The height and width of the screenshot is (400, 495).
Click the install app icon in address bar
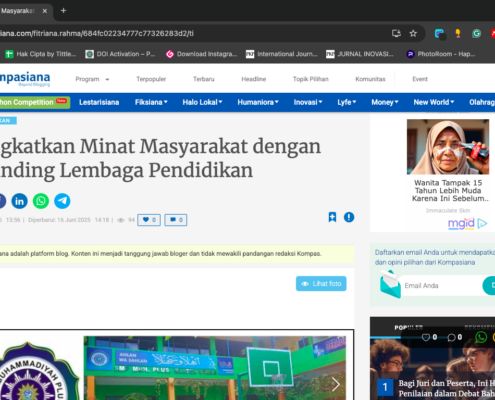coord(396,33)
